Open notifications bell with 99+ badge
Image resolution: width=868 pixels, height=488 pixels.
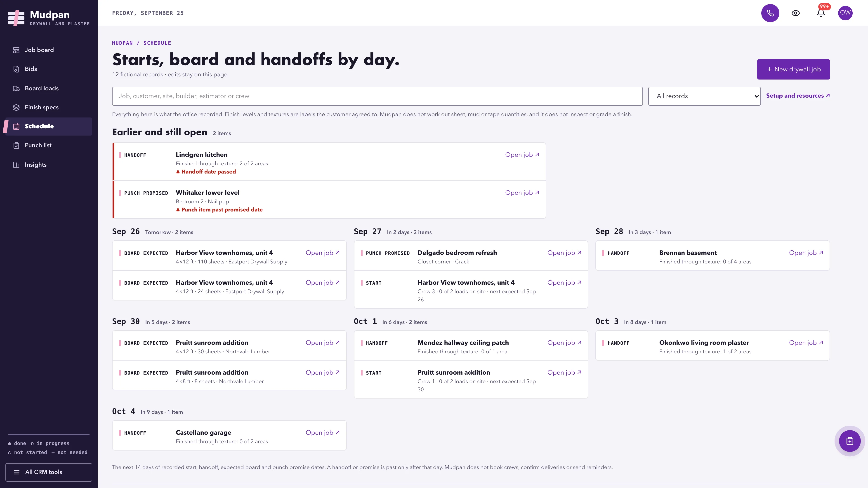(821, 13)
